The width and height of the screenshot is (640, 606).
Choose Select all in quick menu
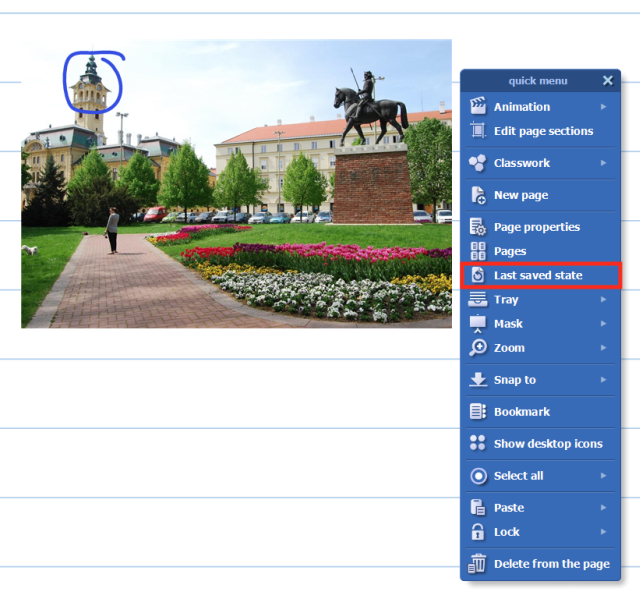[x=518, y=476]
